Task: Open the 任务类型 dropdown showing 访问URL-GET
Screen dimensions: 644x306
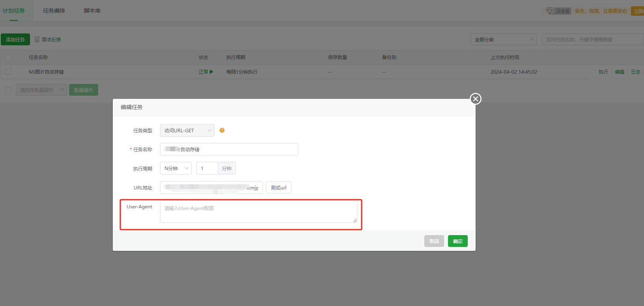Action: point(187,130)
